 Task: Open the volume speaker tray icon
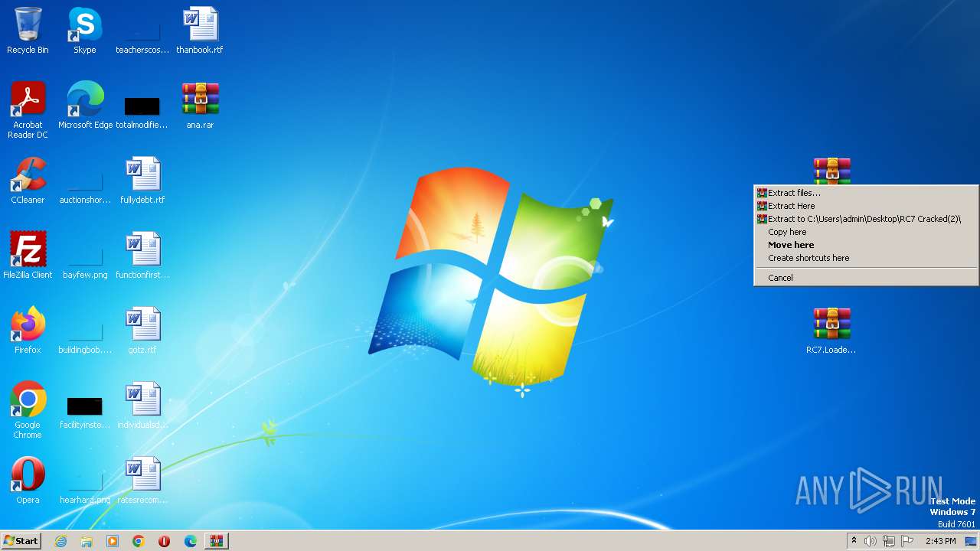[x=871, y=541]
